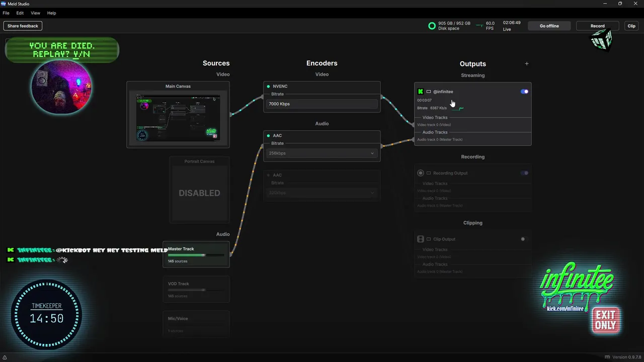The image size is (644, 362).
Task: Open the warning triangle icon in the status bar
Action: click(5, 357)
